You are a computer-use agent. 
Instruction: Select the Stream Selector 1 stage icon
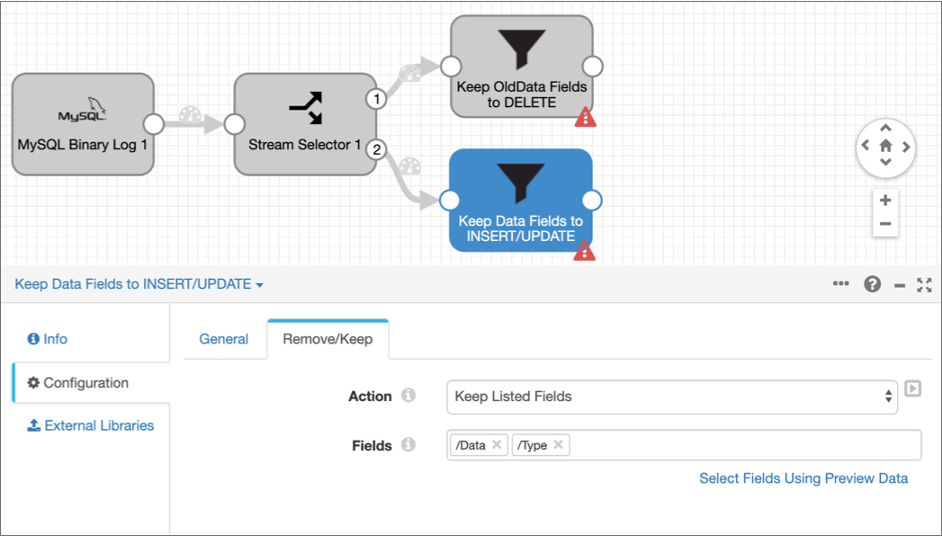tap(305, 107)
